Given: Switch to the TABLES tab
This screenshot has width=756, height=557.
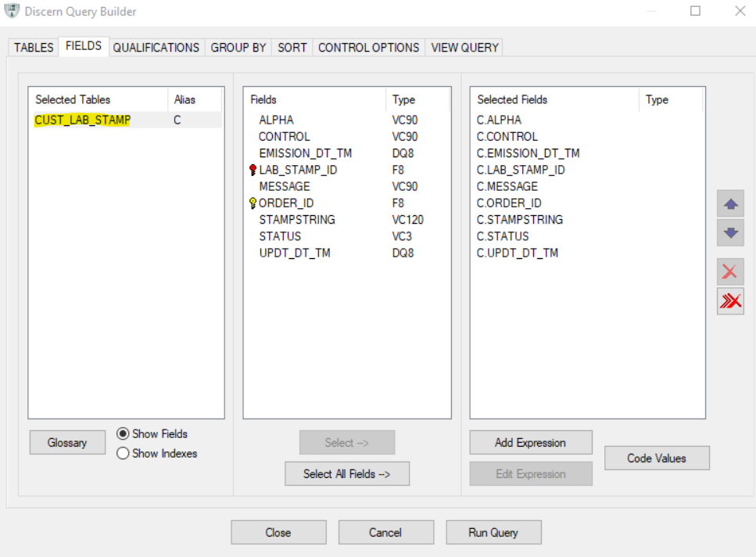Looking at the screenshot, I should click(x=34, y=48).
